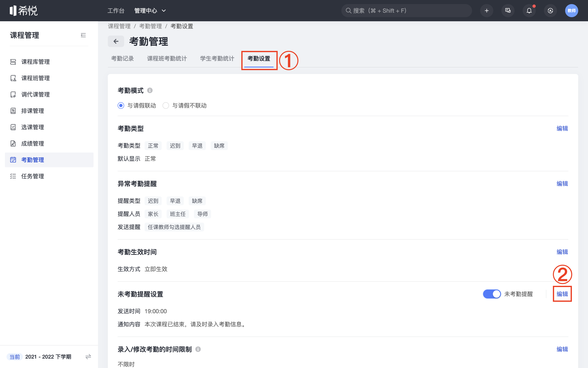
Task: Click the 19:00:00 send time value
Action: coord(156,311)
